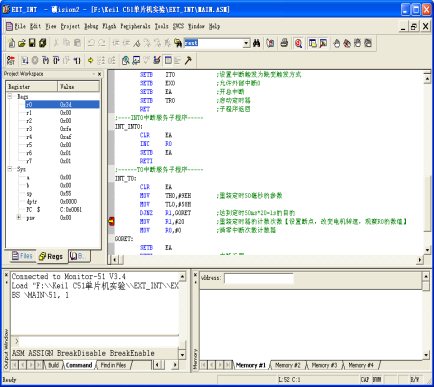Viewport: 434px width, 387px height.
Task: Click the Cut scissors icon
Action: 56,43
